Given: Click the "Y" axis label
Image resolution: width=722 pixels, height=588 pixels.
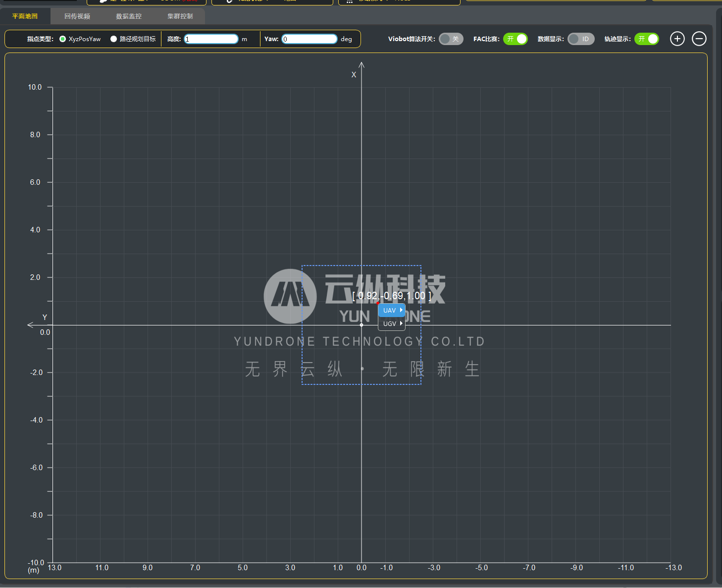Looking at the screenshot, I should pyautogui.click(x=45, y=318).
